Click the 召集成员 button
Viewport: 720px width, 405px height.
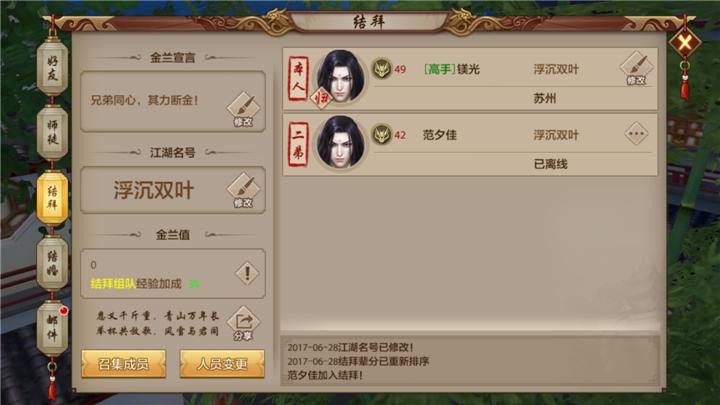tap(124, 364)
